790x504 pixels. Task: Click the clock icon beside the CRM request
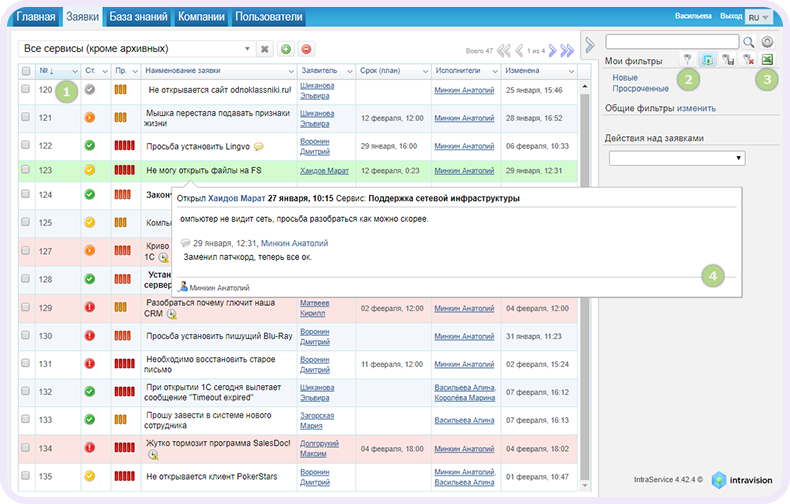click(x=171, y=314)
